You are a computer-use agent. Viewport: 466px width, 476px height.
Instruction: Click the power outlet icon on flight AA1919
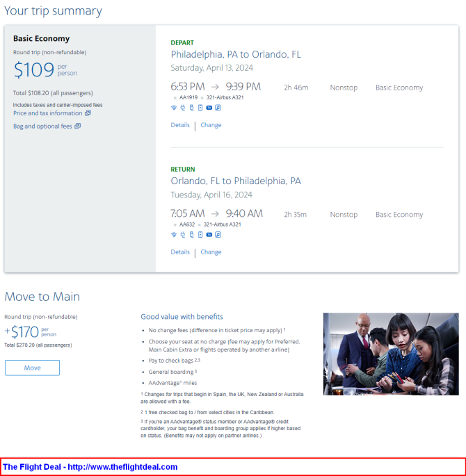click(182, 108)
